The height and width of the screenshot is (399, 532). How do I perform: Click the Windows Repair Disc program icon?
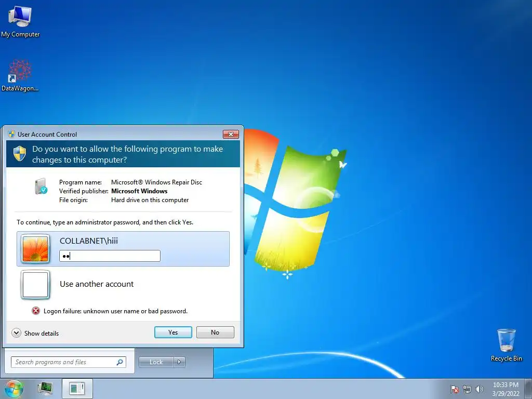(41, 187)
